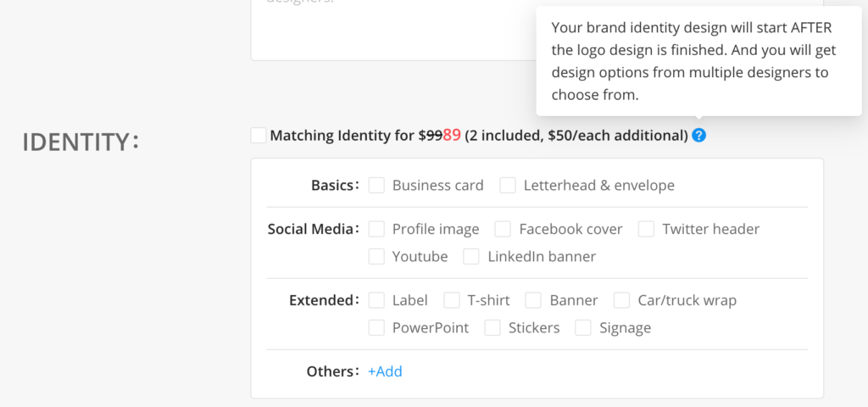868x407 pixels.
Task: Select the T-shirt checkbox
Action: (x=452, y=300)
